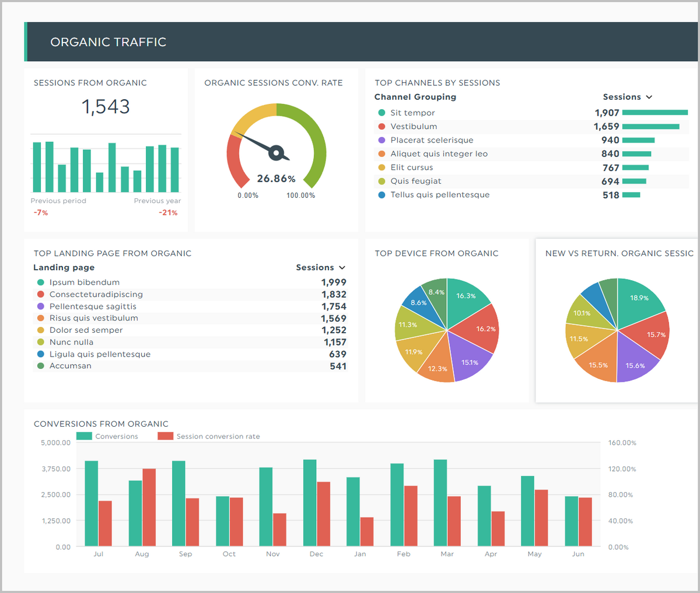Click the green sessions bar beside 1,907
Image resolution: width=700 pixels, height=593 pixels.
tap(656, 113)
